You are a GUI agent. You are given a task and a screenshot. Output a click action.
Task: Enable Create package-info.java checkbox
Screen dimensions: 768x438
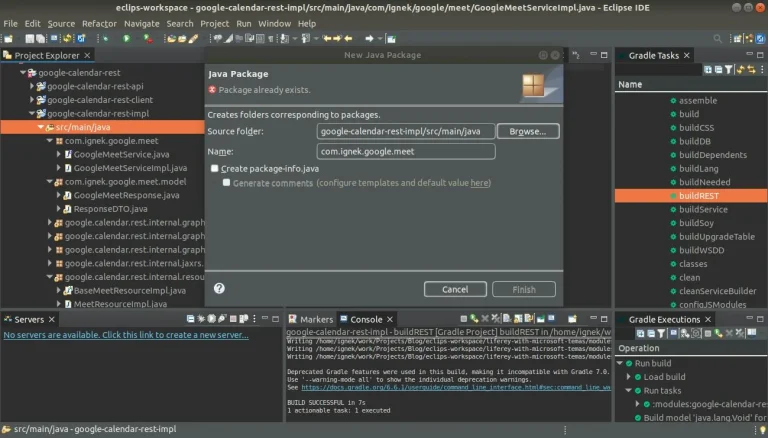(215, 168)
